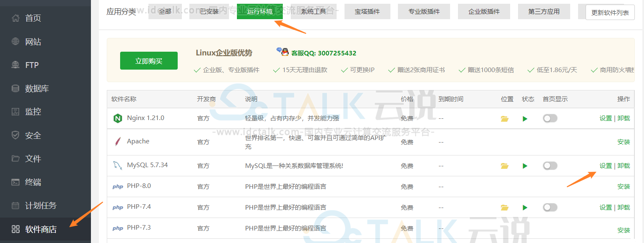Click PHP-7.3 安装 install link
This screenshot has width=644, height=243.
(x=624, y=230)
